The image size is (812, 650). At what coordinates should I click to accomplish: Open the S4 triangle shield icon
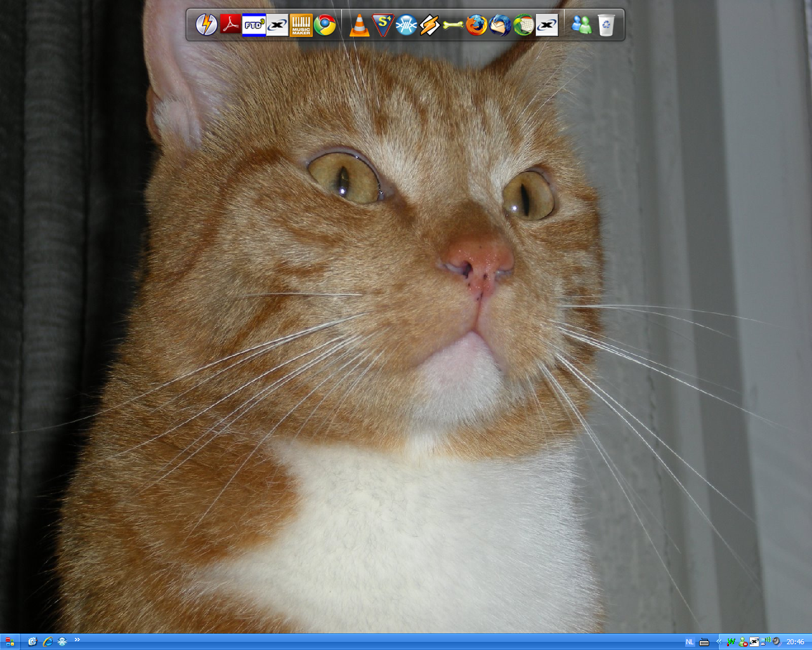383,25
